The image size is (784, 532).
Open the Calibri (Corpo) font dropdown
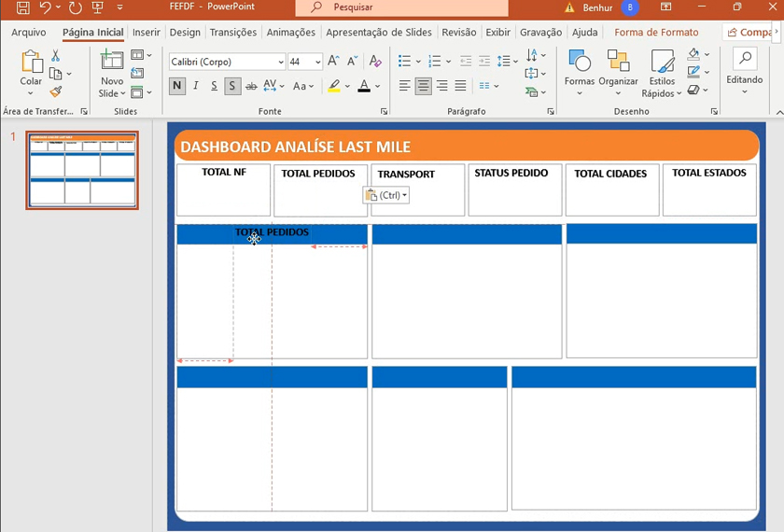point(281,63)
